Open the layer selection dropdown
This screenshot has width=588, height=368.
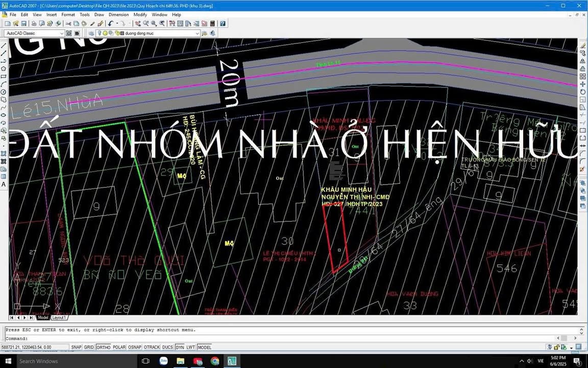click(x=197, y=33)
